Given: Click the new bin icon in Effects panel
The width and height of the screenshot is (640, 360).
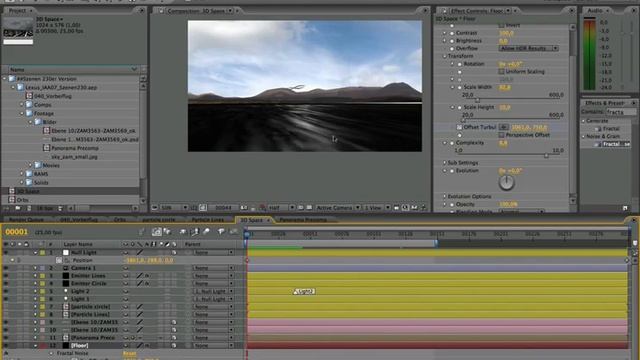Looking at the screenshot, I should (625, 208).
